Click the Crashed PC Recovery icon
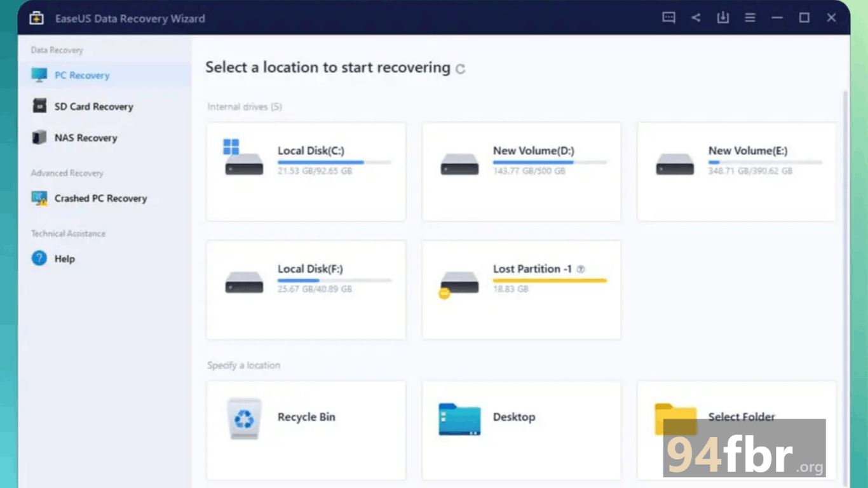 39,198
